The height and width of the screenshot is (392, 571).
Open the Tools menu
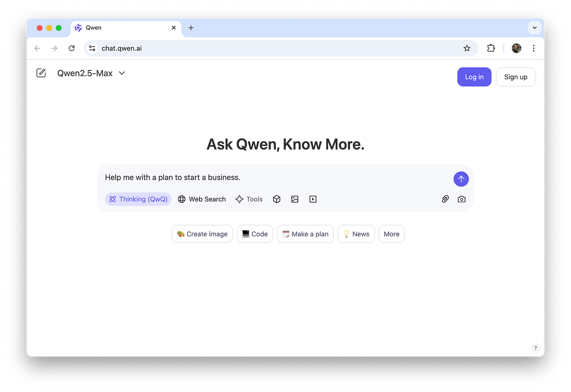249,199
